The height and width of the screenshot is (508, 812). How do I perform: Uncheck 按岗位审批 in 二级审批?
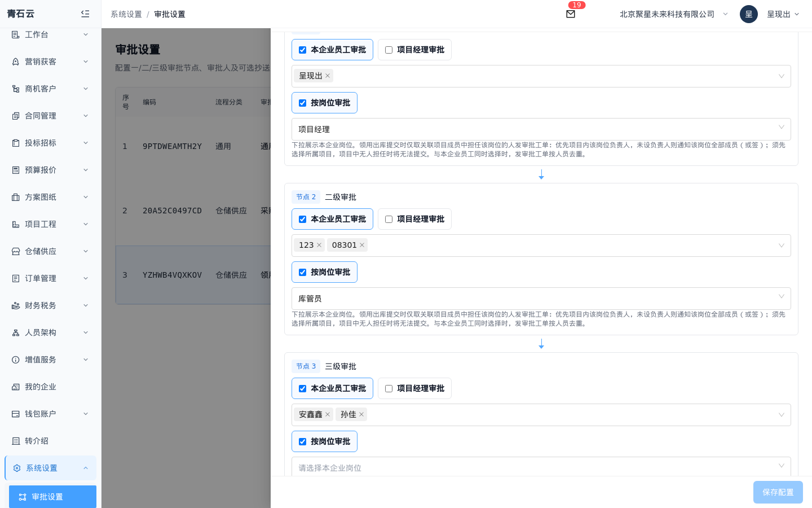pos(303,272)
